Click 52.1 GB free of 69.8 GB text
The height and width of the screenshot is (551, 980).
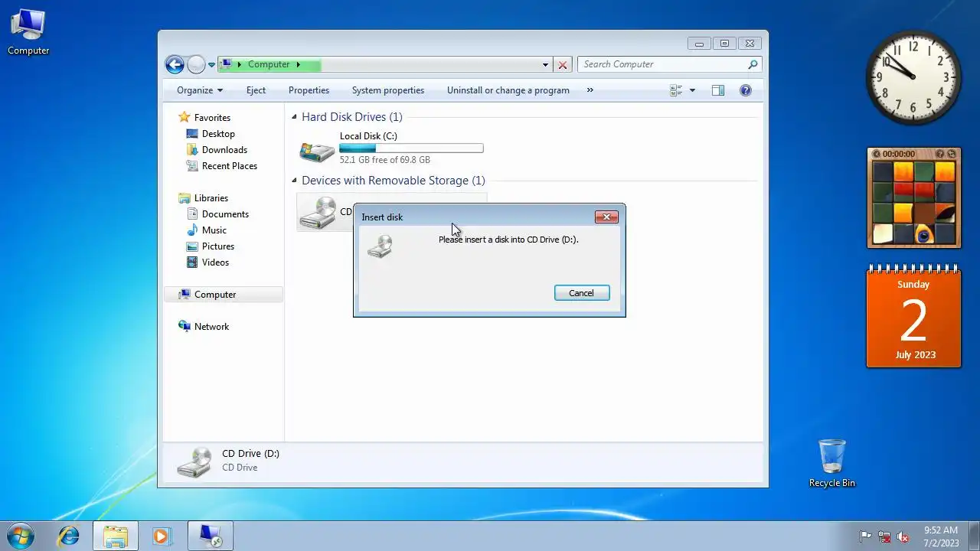point(385,160)
